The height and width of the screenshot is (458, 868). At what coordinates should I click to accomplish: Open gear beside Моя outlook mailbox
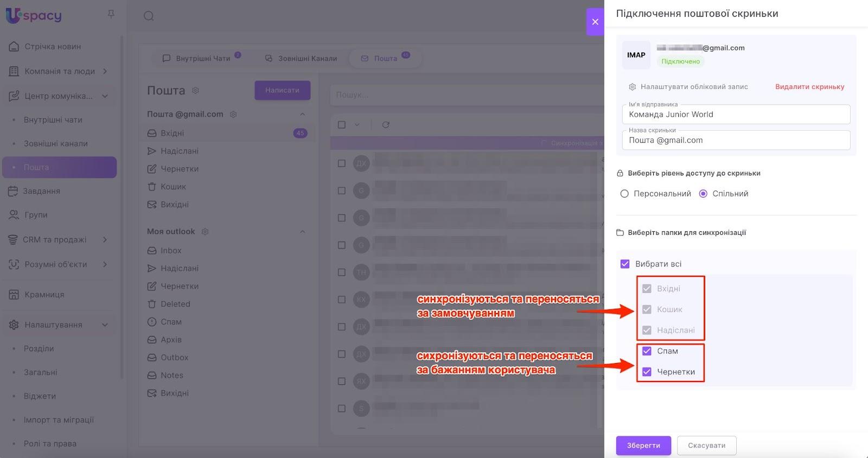point(205,232)
